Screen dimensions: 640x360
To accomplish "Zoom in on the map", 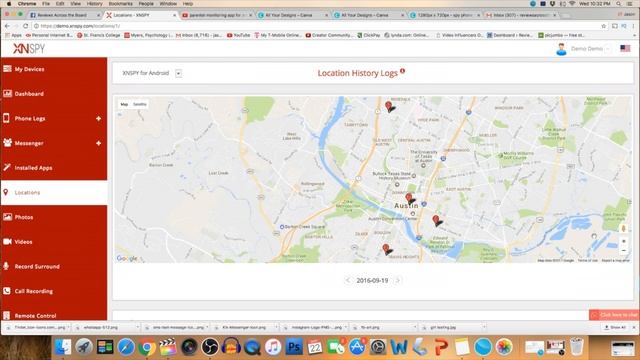I will (x=623, y=242).
